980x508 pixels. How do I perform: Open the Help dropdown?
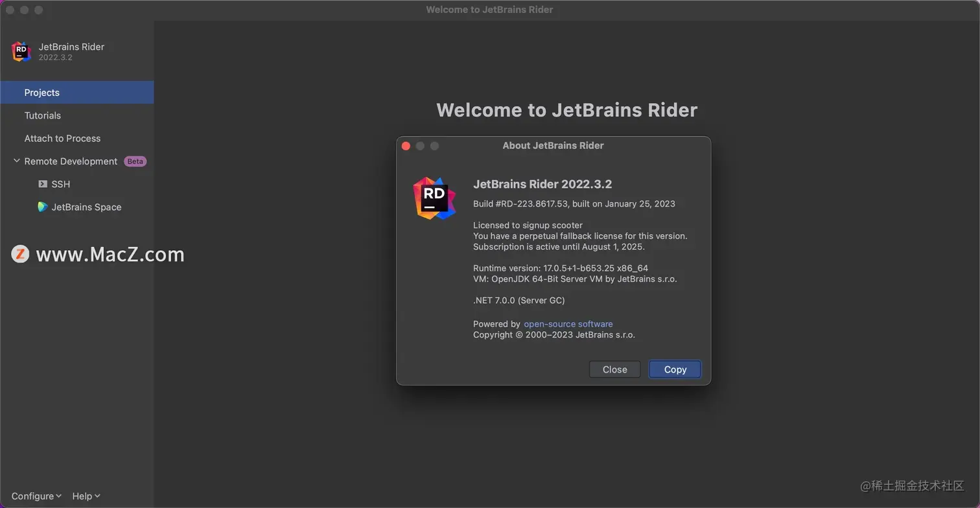click(x=86, y=496)
